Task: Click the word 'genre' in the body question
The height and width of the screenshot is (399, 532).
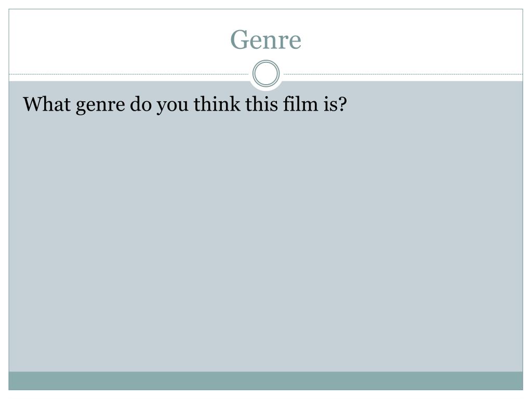Action: coord(100,106)
